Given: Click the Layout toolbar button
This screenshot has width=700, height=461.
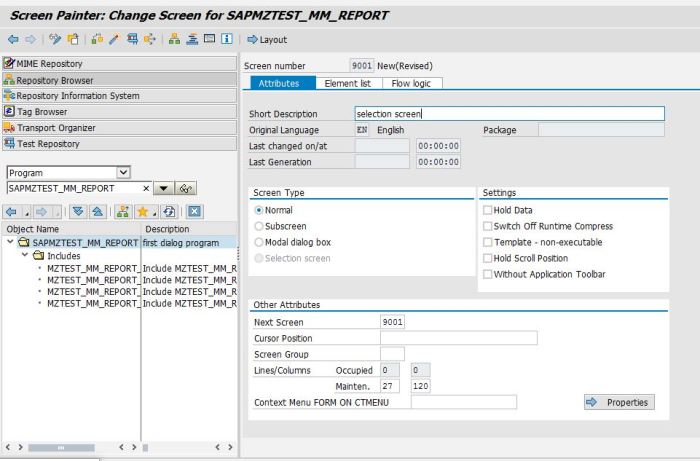Looking at the screenshot, I should pos(267,40).
